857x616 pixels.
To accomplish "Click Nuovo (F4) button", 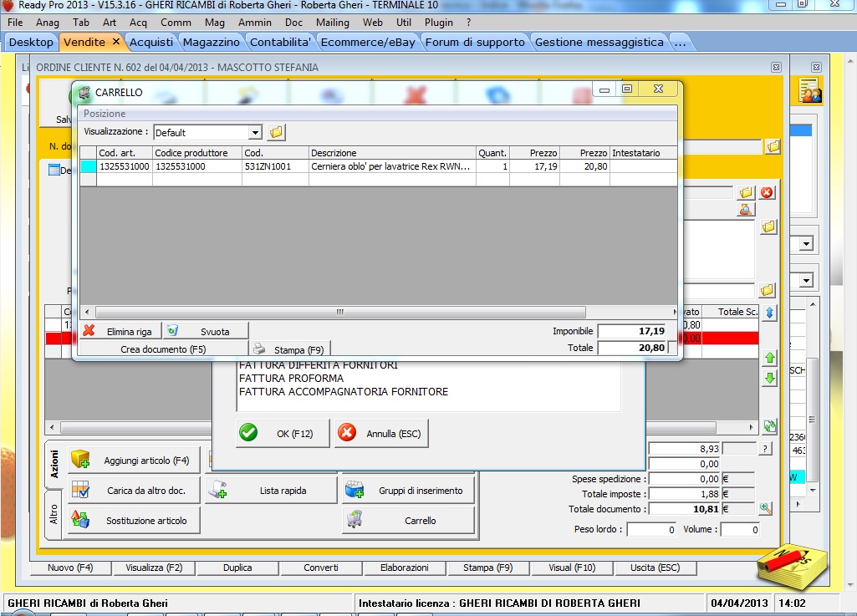I will (70, 568).
